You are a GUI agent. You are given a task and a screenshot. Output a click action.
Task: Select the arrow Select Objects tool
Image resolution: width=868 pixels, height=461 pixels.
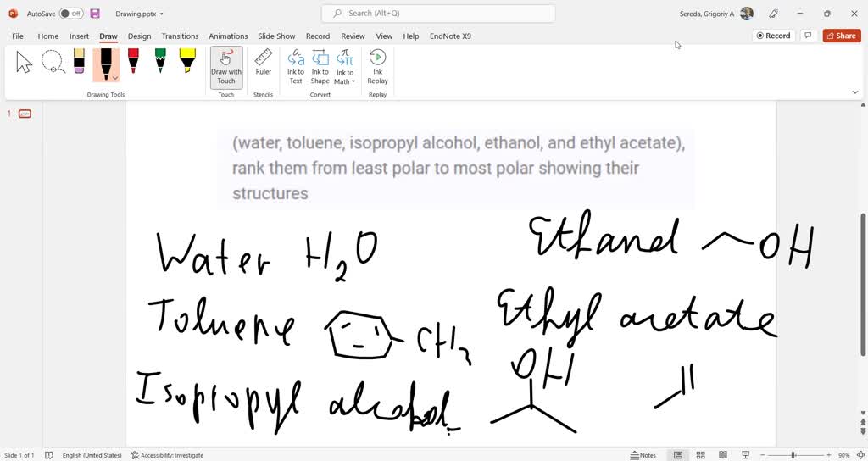click(x=25, y=62)
